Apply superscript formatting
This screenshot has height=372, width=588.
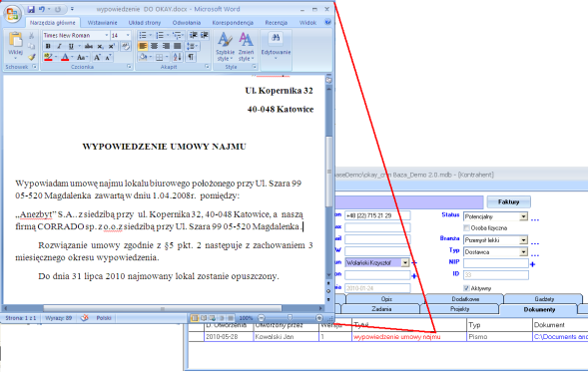pyautogui.click(x=112, y=47)
